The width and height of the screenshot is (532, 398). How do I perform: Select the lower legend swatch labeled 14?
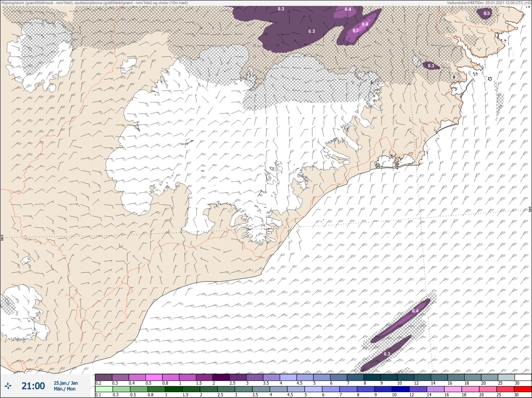(x=436, y=389)
